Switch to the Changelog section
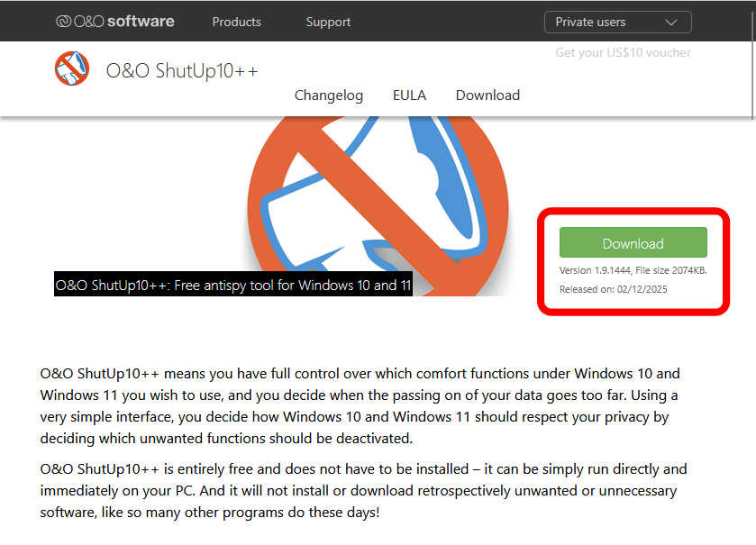Image resolution: width=756 pixels, height=545 pixels. [329, 95]
